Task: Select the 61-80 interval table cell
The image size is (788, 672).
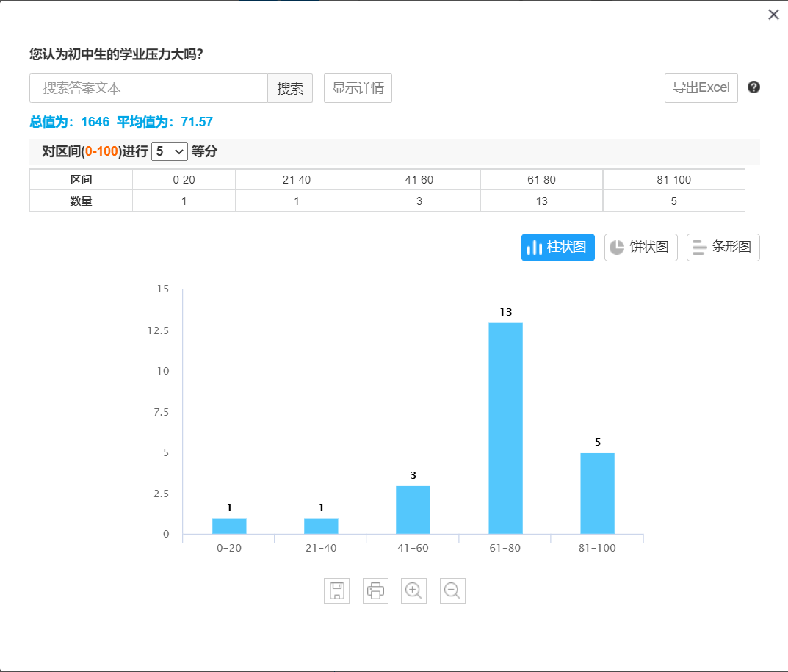Action: 541,180
